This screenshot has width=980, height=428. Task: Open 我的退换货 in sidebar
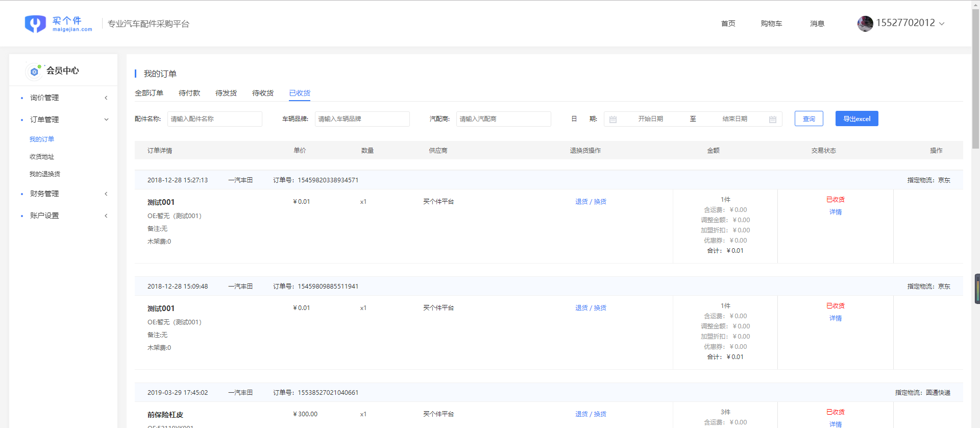[45, 174]
